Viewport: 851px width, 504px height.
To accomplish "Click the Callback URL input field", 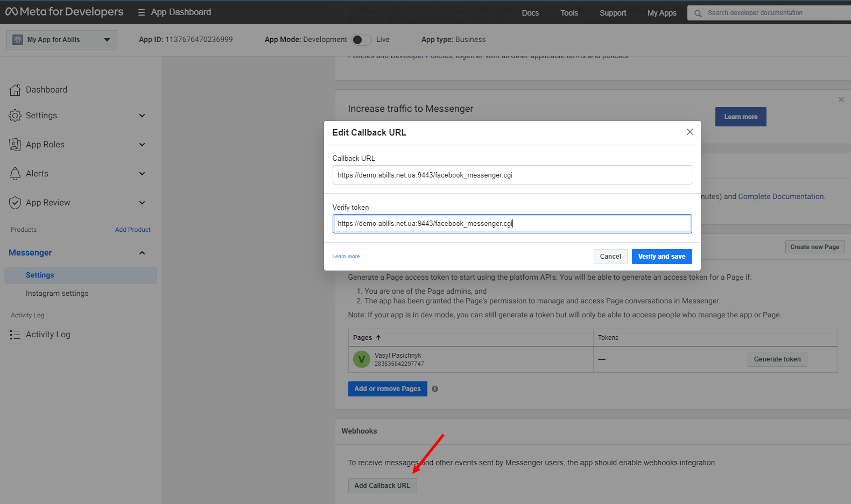I will pos(512,175).
